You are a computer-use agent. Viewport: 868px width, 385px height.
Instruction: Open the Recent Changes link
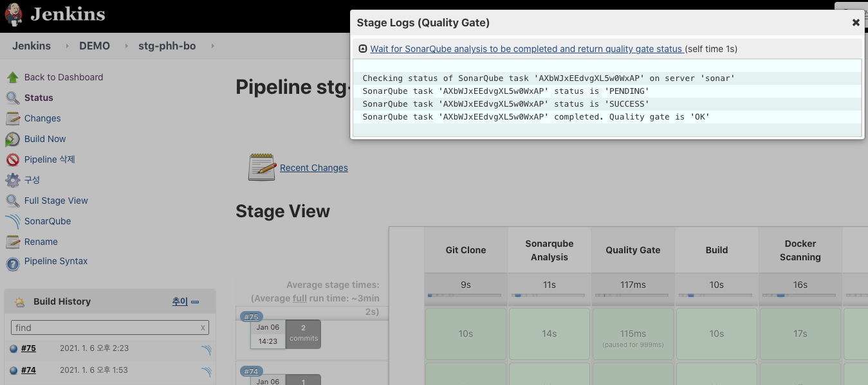click(x=314, y=168)
